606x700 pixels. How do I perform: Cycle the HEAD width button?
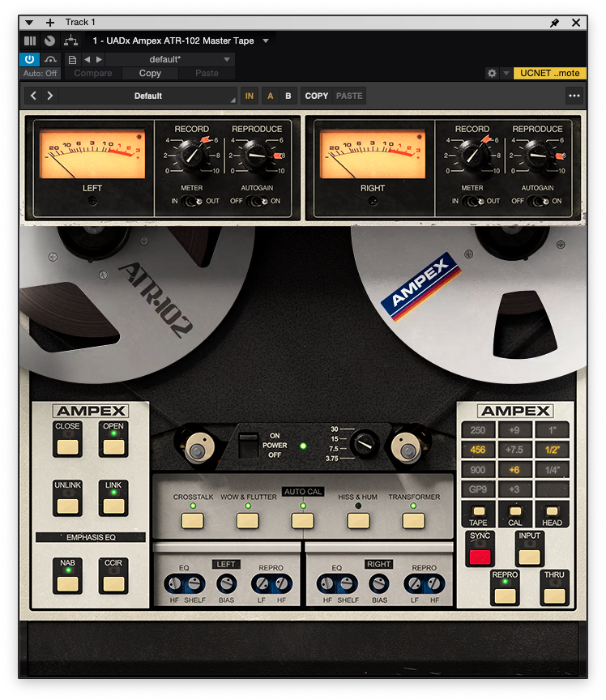[x=552, y=511]
